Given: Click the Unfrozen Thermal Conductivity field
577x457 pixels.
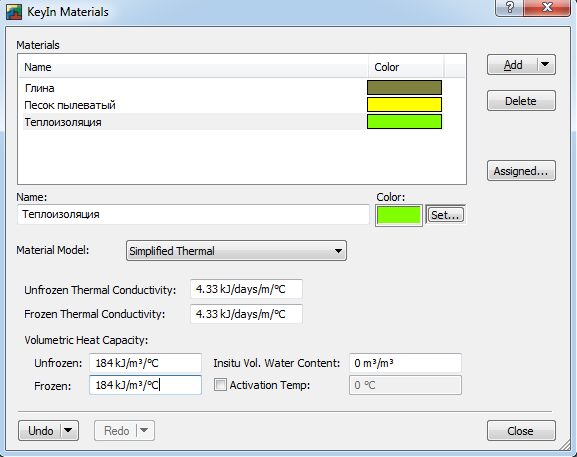Looking at the screenshot, I should pos(246,289).
